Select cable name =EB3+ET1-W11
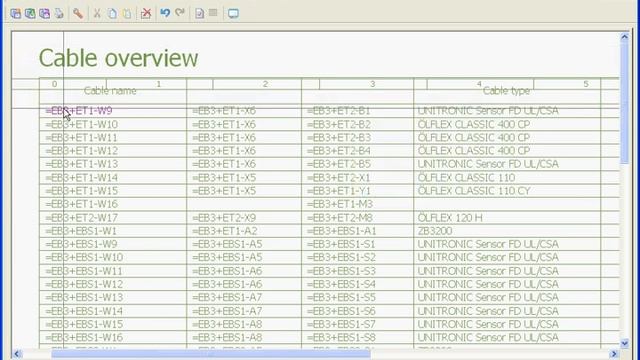The height and width of the screenshot is (360, 640). point(82,138)
